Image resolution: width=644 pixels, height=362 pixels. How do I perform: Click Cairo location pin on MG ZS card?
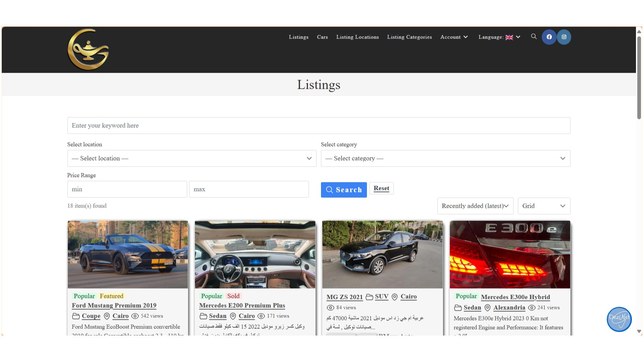395,297
